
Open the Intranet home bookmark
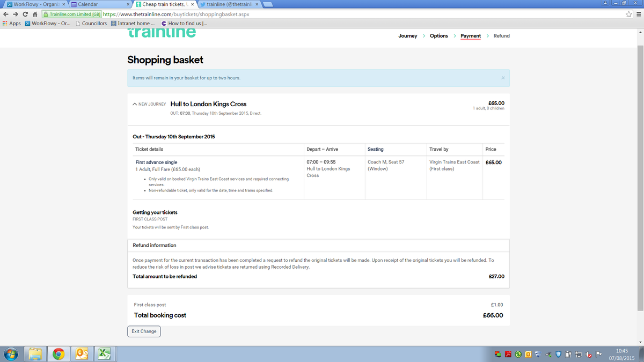pyautogui.click(x=133, y=23)
